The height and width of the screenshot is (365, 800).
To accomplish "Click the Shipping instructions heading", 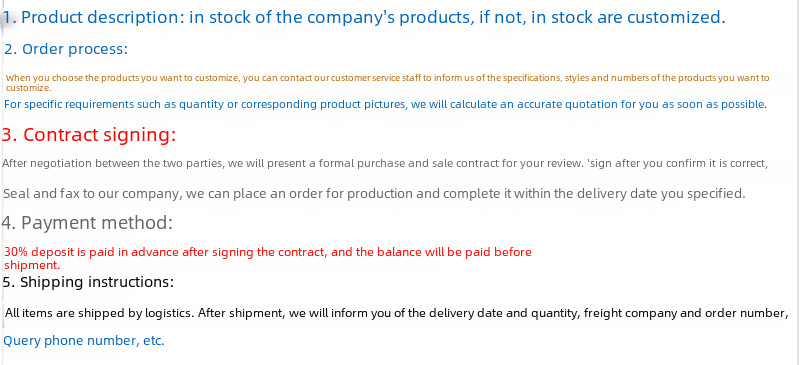I will click(x=88, y=282).
